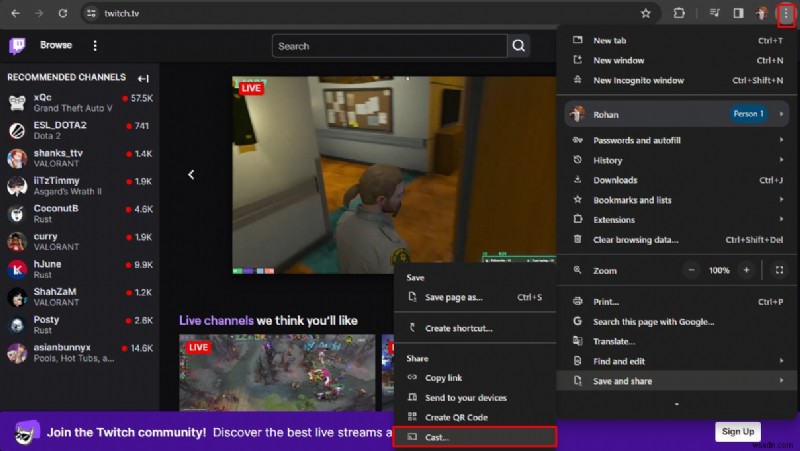This screenshot has width=800, height=451.
Task: Open site information icon in address bar
Action: point(91,13)
